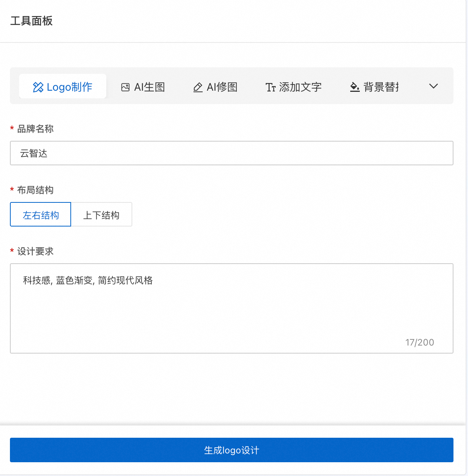The image size is (468, 476).
Task: Open the AI生图 tab
Action: pos(143,87)
